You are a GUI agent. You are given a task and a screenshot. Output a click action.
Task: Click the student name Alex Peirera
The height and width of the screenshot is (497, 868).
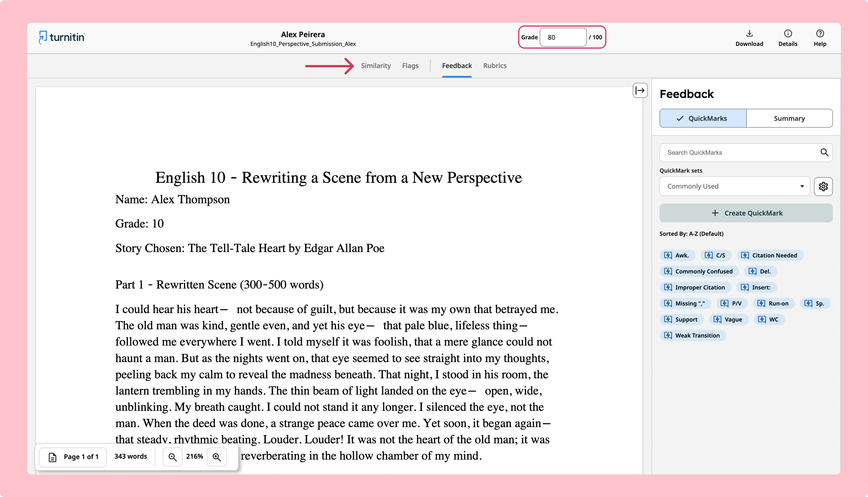pos(303,34)
